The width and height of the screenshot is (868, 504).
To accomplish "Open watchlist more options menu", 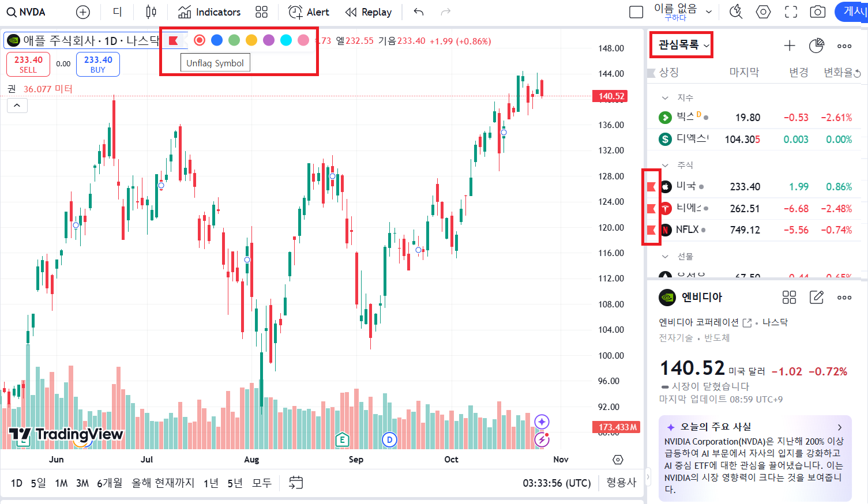I will [x=844, y=46].
